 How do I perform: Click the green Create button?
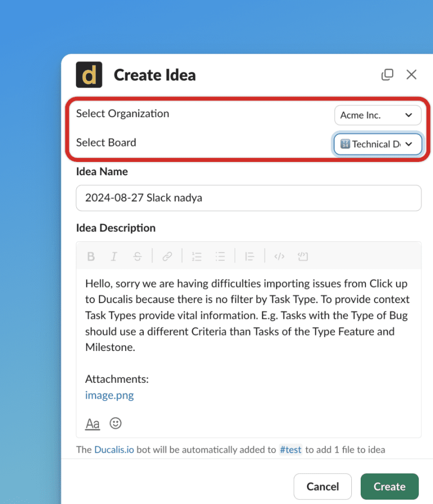click(x=389, y=487)
